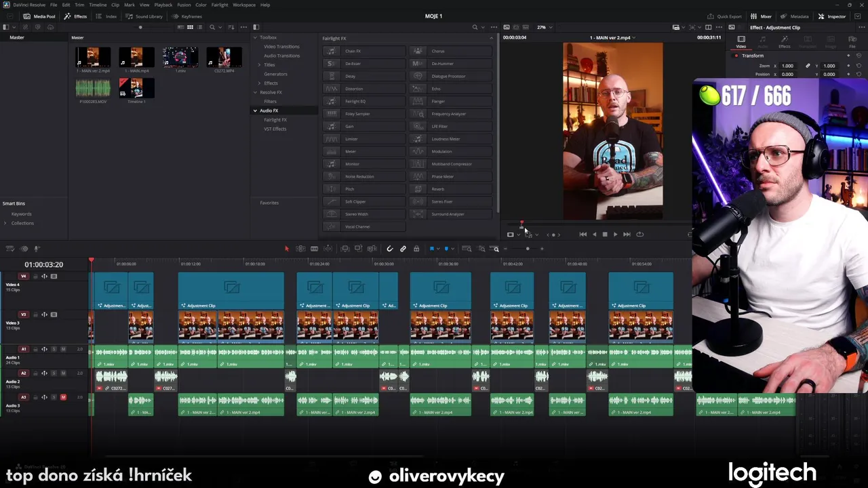Expand the Effects category under Toolbox
Image resolution: width=868 pixels, height=488 pixels.
pyautogui.click(x=259, y=83)
